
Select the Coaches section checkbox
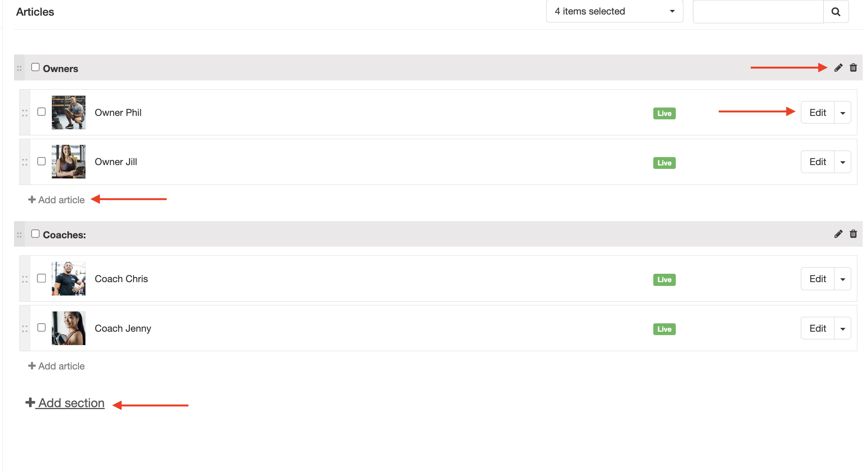click(x=35, y=233)
